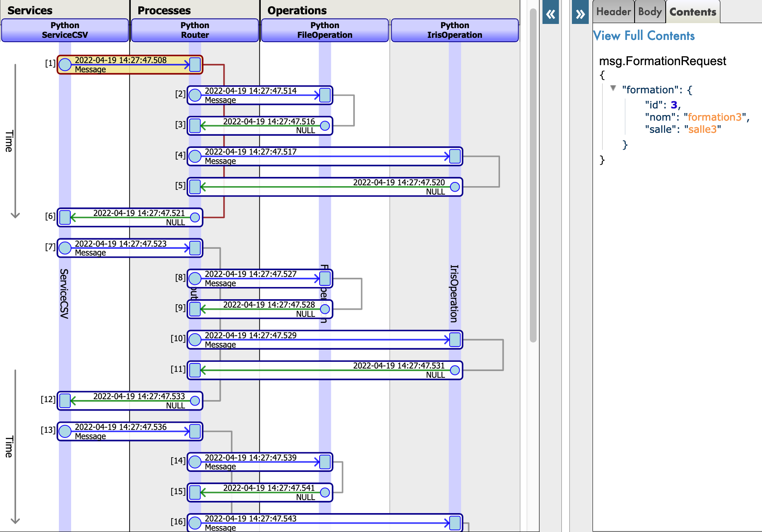Switch to the Body tab
Viewport: 762px width, 532px height.
(x=650, y=12)
